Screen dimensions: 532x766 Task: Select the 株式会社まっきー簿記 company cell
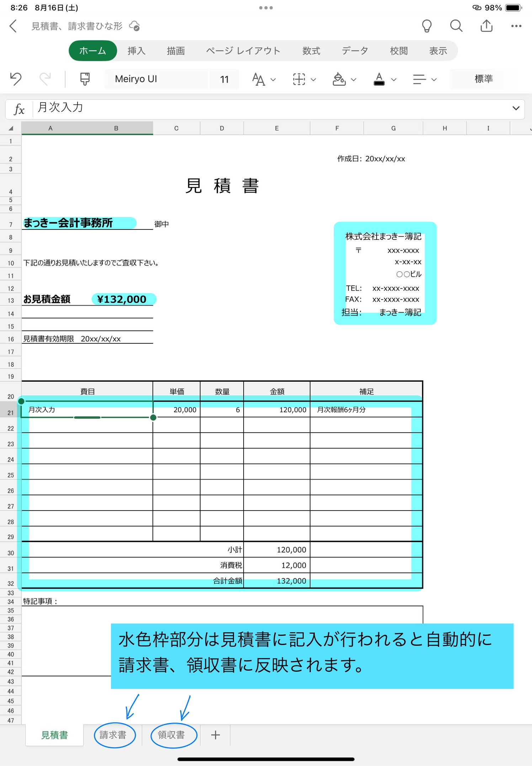383,237
